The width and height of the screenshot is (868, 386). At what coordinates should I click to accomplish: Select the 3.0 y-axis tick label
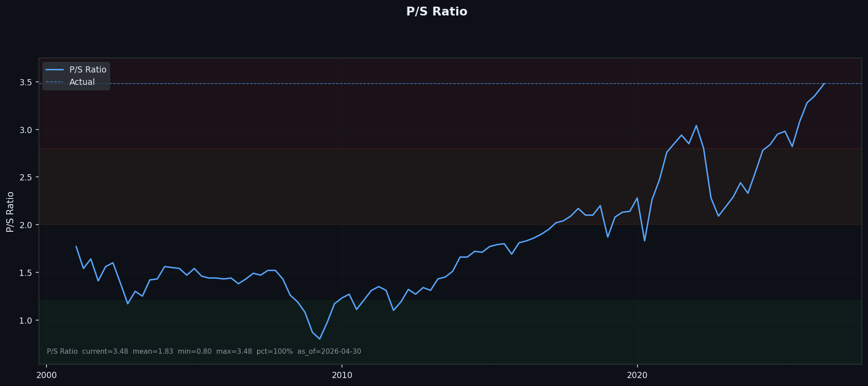click(26, 130)
